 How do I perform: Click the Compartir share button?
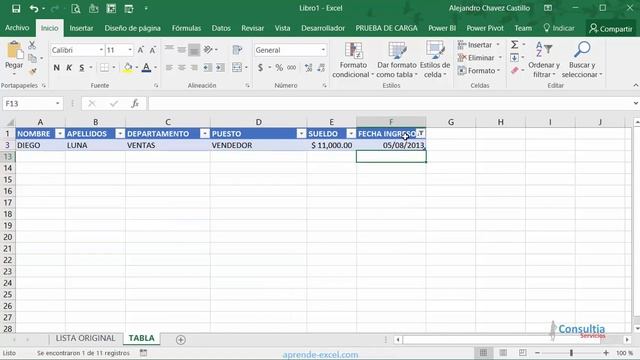pos(611,29)
